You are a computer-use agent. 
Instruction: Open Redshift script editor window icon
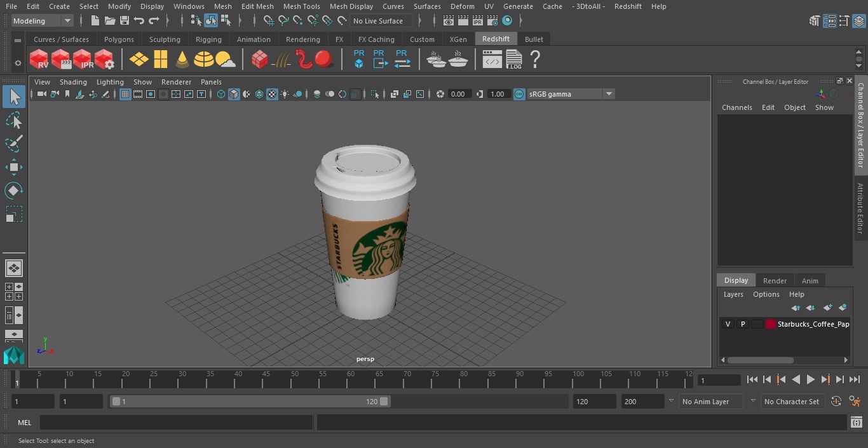pyautogui.click(x=492, y=60)
